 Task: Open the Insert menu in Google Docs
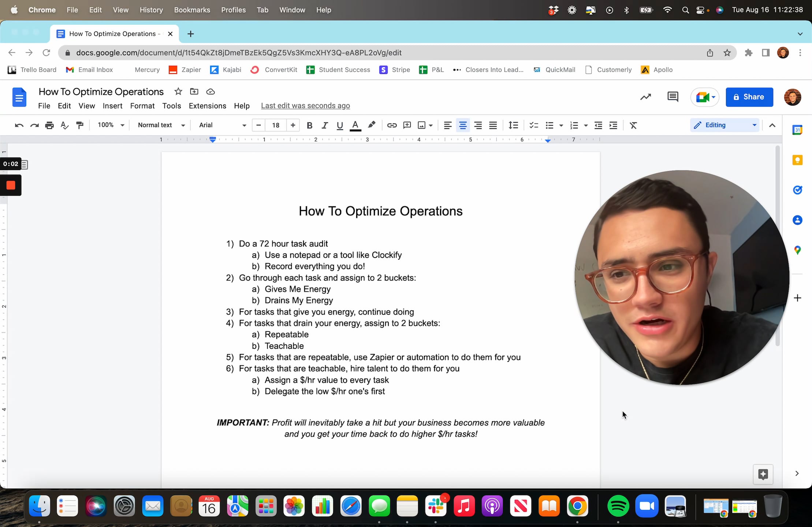pyautogui.click(x=113, y=106)
